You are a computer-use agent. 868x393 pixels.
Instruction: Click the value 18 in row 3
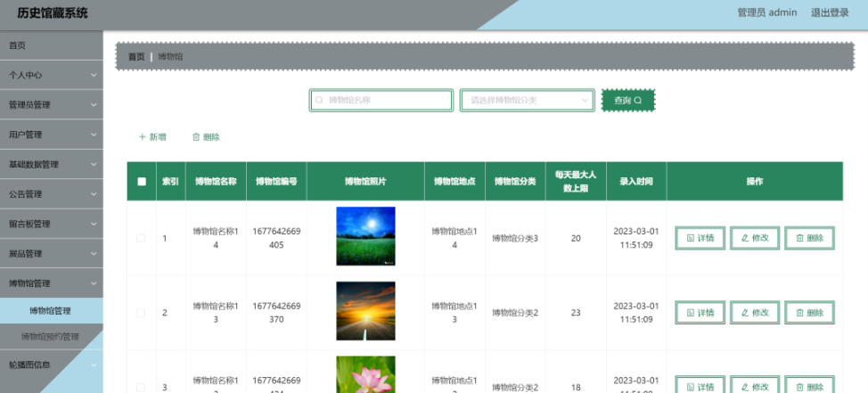(x=576, y=387)
